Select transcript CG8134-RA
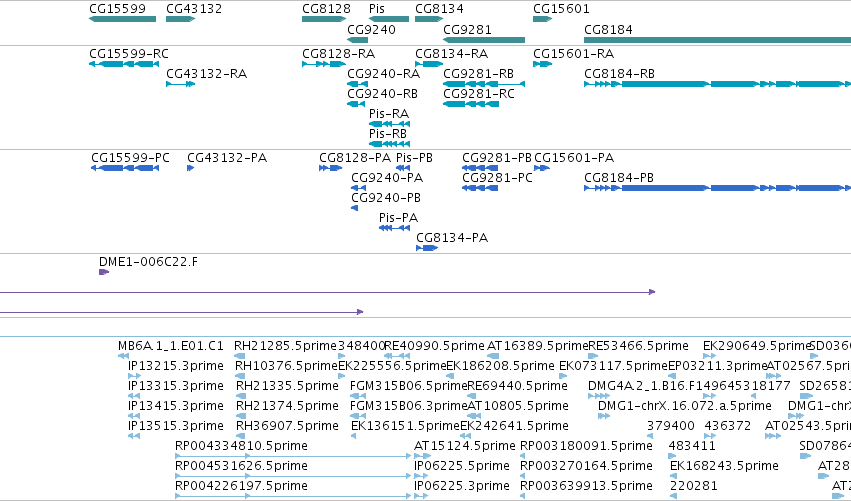Image resolution: width=851 pixels, height=501 pixels. (x=429, y=64)
